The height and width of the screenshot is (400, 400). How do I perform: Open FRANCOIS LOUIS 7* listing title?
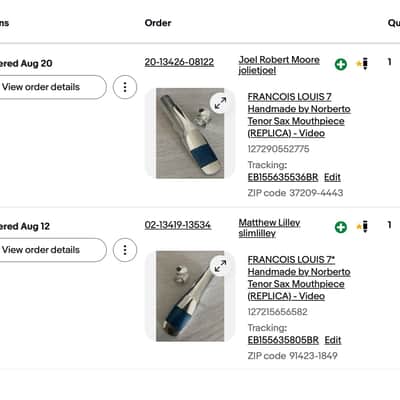[x=299, y=278]
